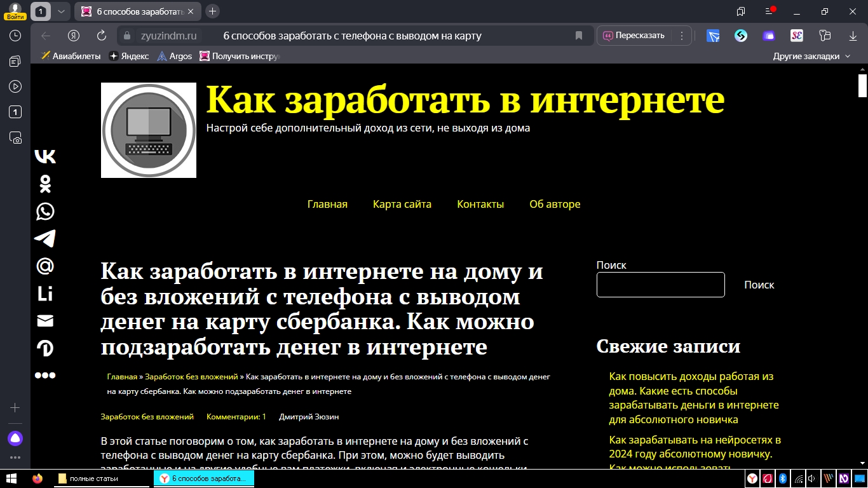868x488 pixels.
Task: Open browser history clock icon in sidebar
Action: (x=15, y=36)
